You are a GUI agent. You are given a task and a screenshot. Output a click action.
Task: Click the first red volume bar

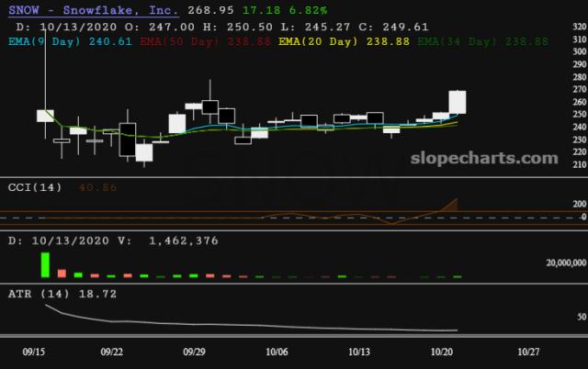pyautogui.click(x=62, y=273)
